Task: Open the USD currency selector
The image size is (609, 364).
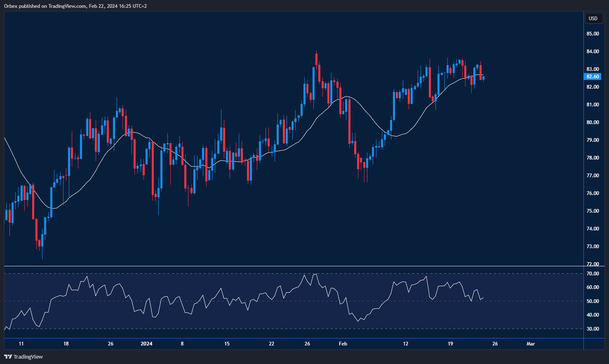Action: click(x=593, y=18)
